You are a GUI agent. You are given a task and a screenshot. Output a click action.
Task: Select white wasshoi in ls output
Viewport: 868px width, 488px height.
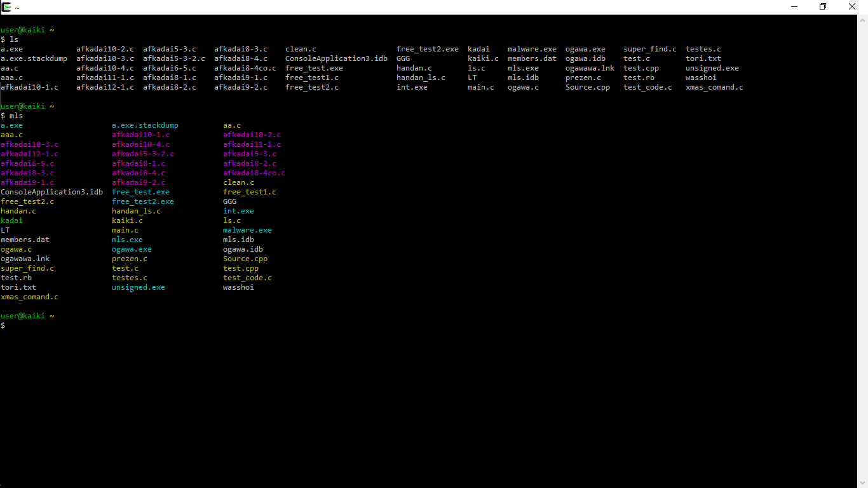click(701, 78)
